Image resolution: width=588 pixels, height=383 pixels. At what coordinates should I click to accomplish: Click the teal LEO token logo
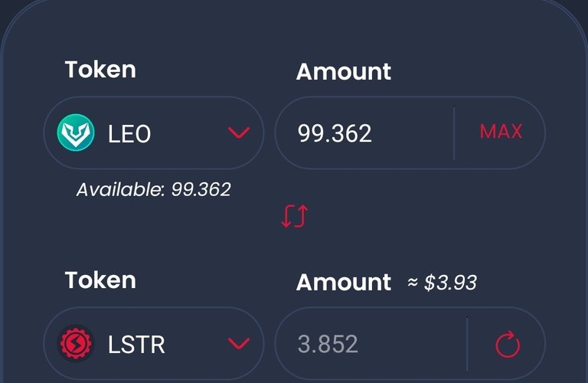tap(76, 133)
